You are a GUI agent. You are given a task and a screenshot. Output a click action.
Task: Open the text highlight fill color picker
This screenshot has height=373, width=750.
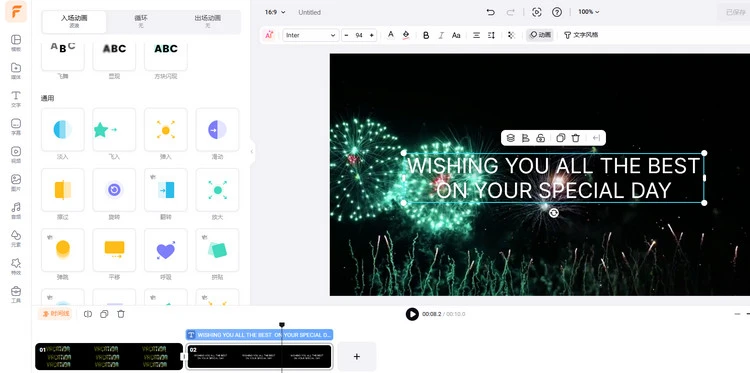pyautogui.click(x=406, y=35)
